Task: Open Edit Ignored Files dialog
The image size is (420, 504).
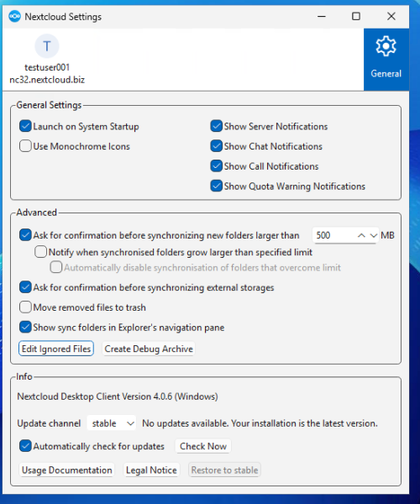Action: pos(56,349)
